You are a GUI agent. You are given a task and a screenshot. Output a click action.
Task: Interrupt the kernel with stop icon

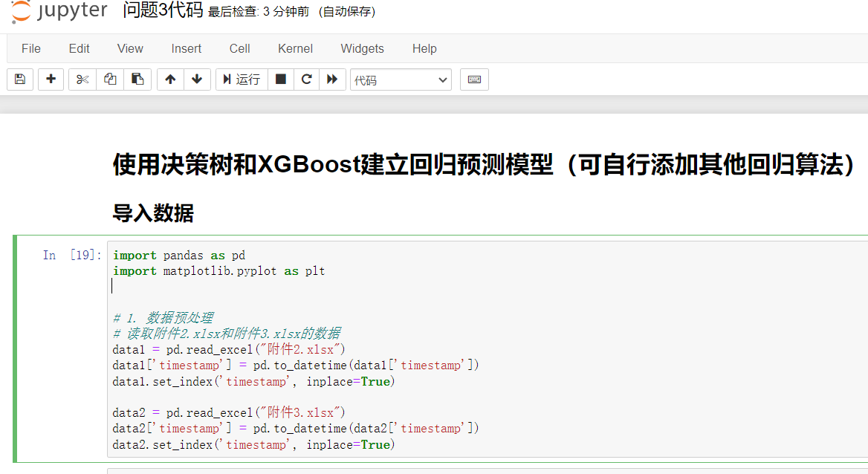281,79
